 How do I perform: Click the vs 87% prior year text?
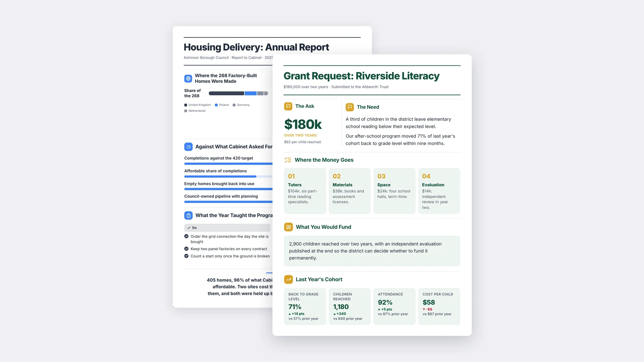pos(393,314)
